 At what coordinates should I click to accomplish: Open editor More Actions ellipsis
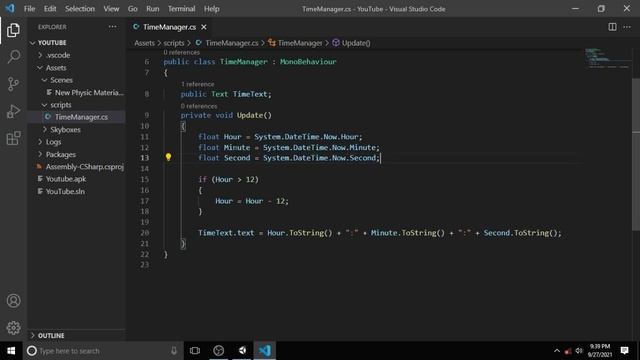coord(627,27)
